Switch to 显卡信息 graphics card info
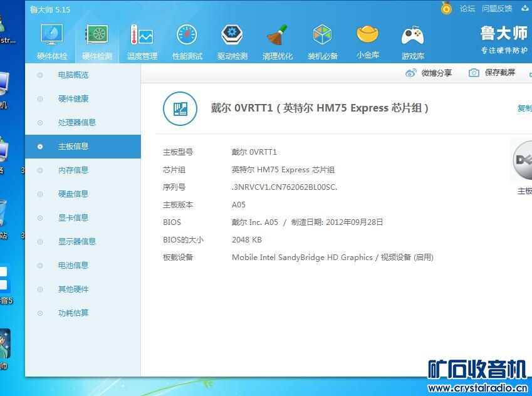This screenshot has width=532, height=396. click(73, 218)
